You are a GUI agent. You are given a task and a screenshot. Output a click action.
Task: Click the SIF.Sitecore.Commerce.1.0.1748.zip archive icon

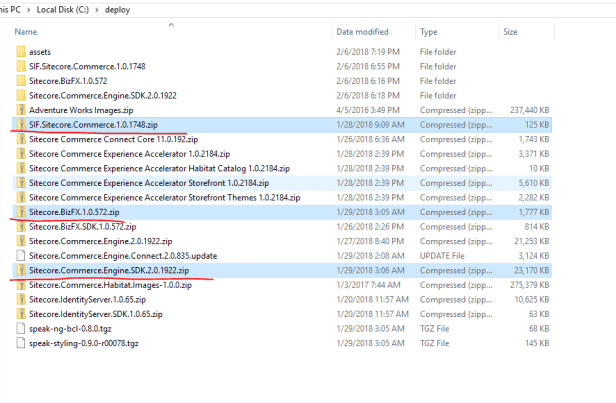[21, 125]
